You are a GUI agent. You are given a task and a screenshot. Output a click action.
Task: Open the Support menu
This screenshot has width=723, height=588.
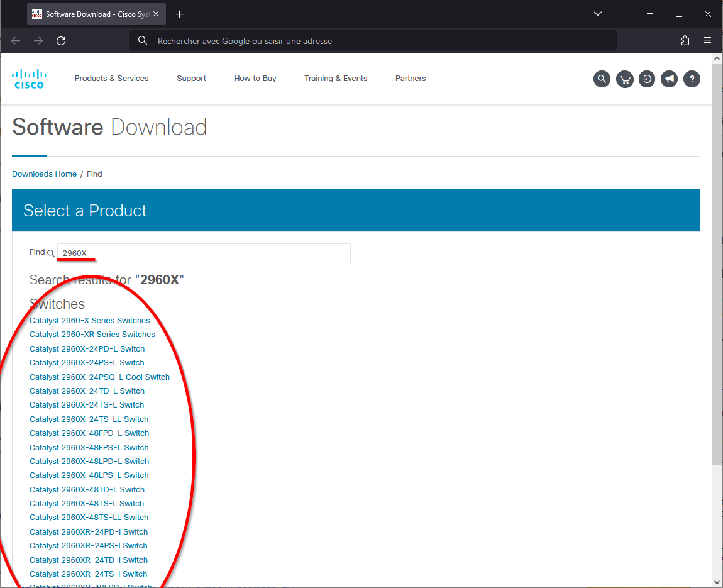pyautogui.click(x=191, y=79)
